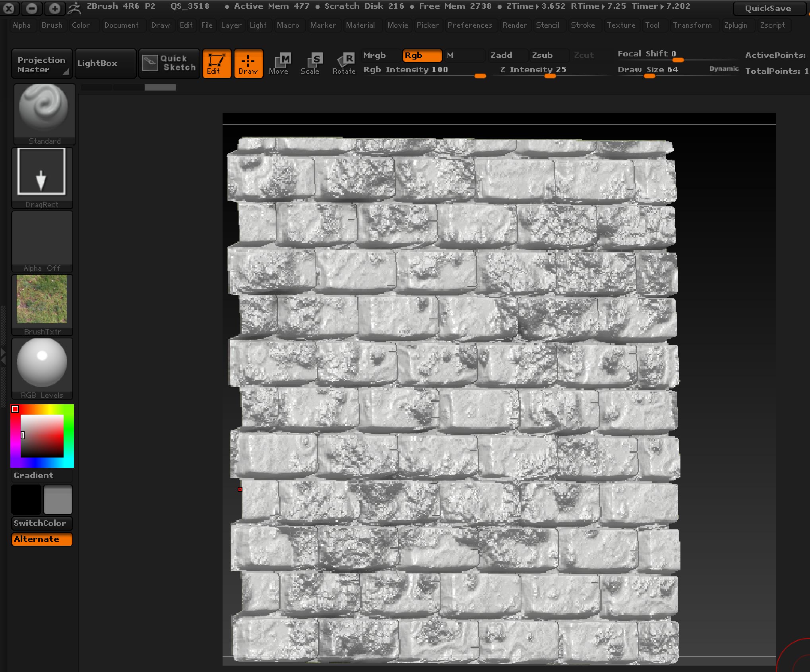
Task: Open the Zplugin menu
Action: pos(735,25)
